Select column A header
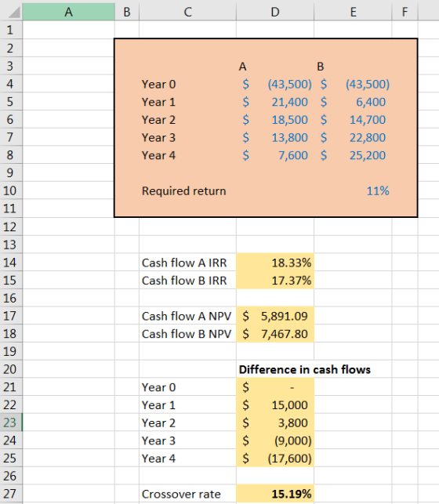Viewport: 439px width, 504px height. [68, 12]
